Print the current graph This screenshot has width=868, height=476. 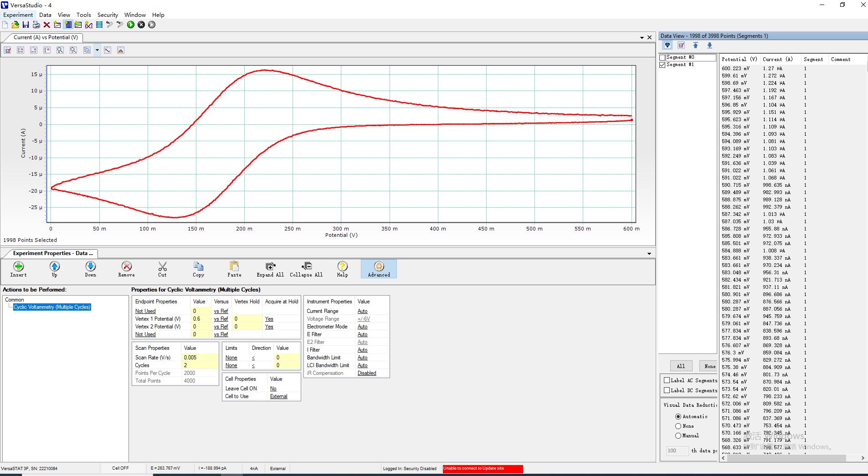tap(36, 25)
